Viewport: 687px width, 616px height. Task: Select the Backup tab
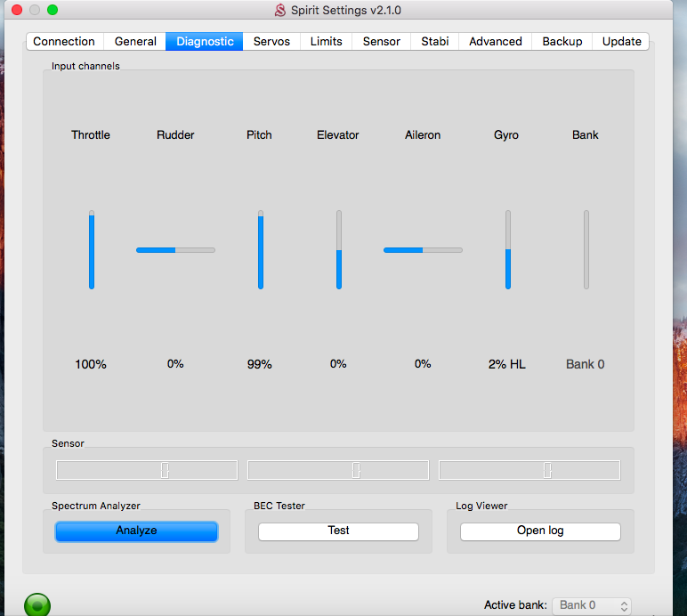point(562,41)
